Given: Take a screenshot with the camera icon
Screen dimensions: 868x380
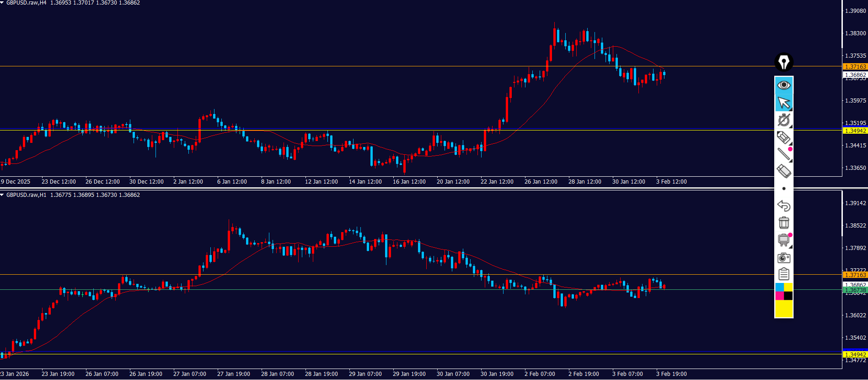Looking at the screenshot, I should click(x=783, y=258).
